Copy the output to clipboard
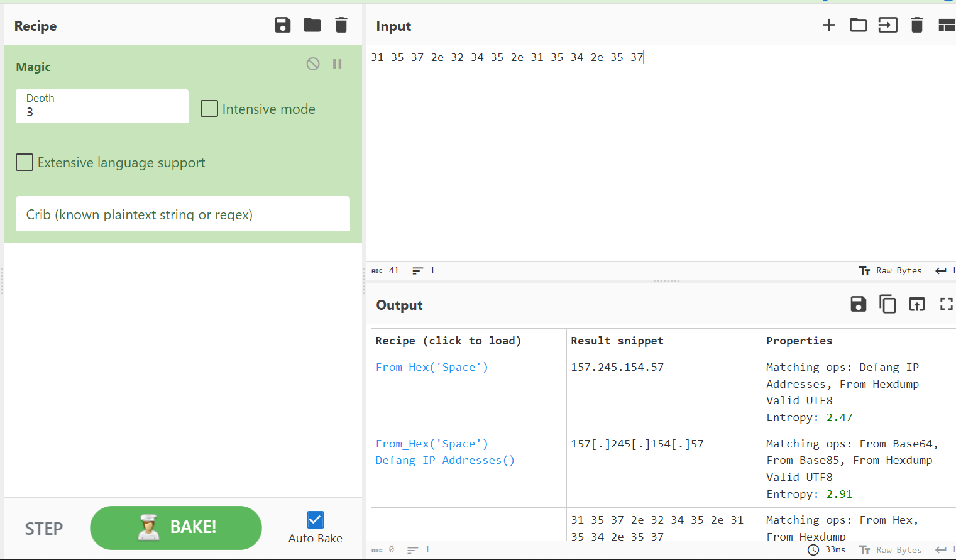956x560 pixels. pyautogui.click(x=887, y=304)
